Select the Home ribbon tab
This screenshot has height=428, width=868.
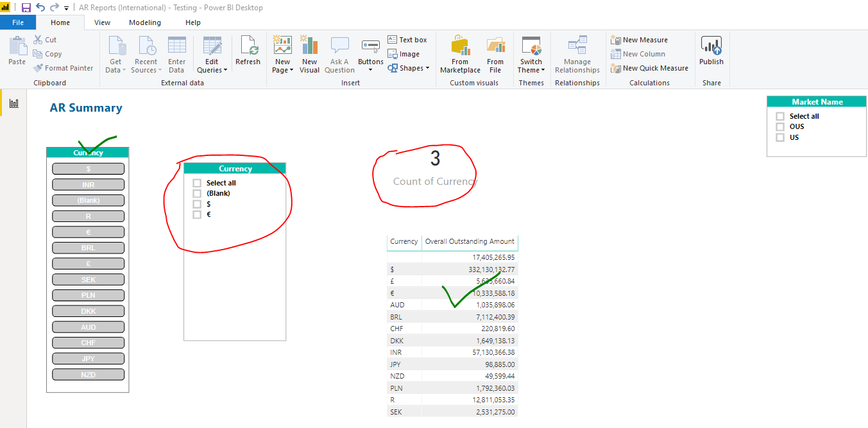coord(61,22)
